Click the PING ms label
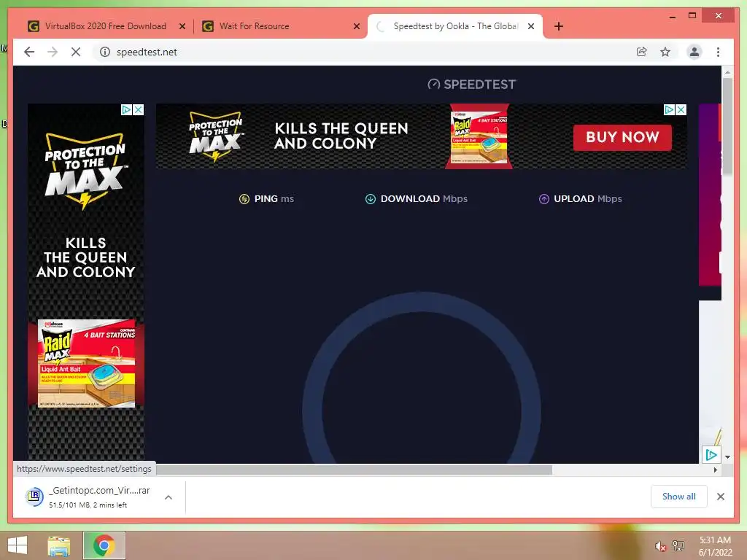 [x=274, y=198]
